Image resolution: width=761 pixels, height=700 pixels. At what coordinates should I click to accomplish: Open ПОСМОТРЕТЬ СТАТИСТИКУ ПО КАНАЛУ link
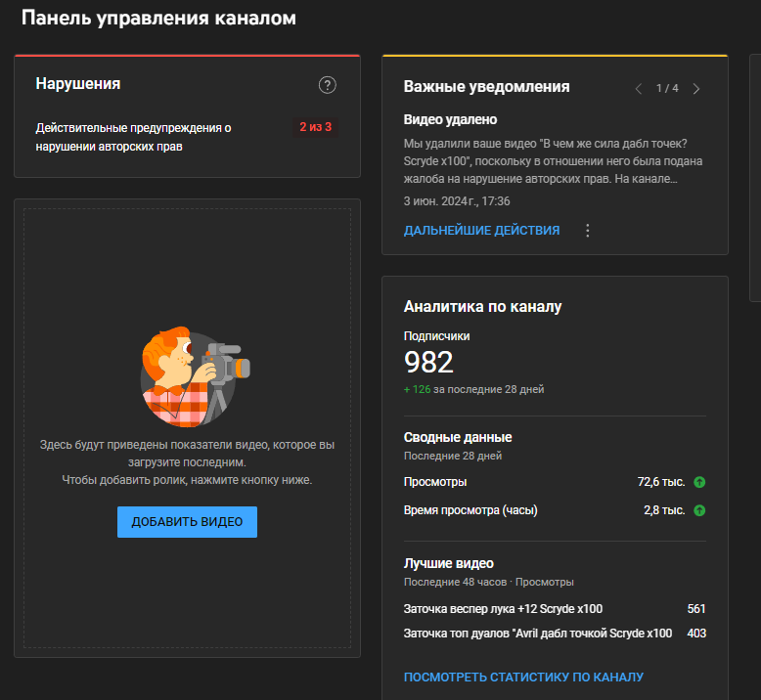(523, 678)
